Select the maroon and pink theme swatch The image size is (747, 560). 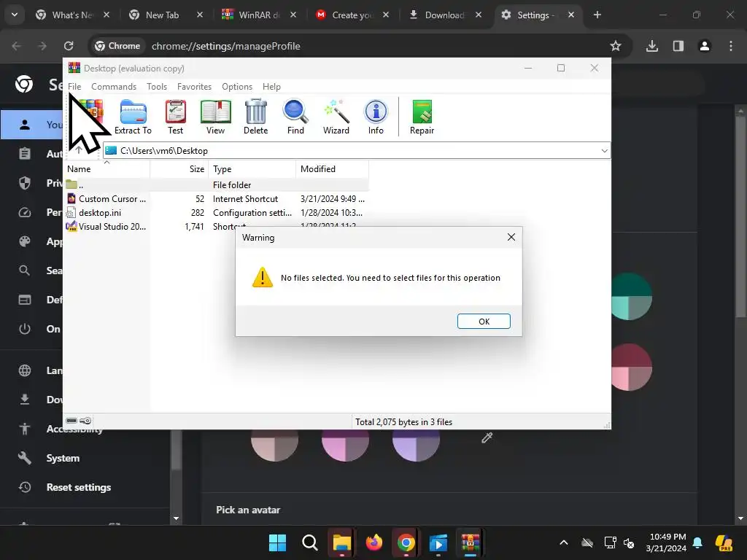click(632, 367)
